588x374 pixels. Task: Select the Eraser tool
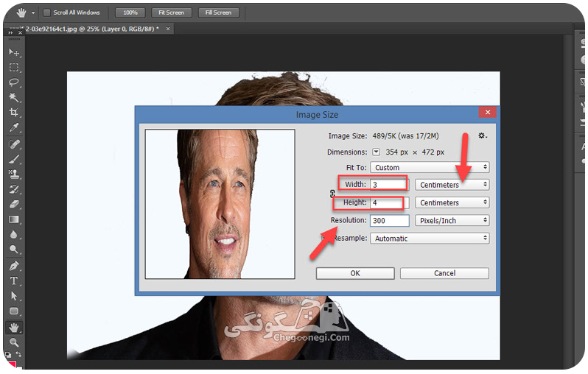click(14, 204)
